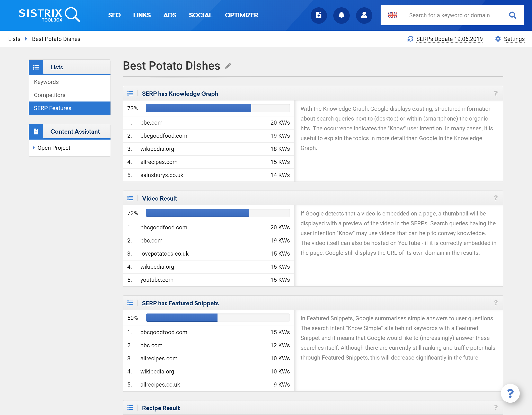Select bbcgoodfood.com in Video Result list
This screenshot has width=532, height=415.
pyautogui.click(x=164, y=228)
